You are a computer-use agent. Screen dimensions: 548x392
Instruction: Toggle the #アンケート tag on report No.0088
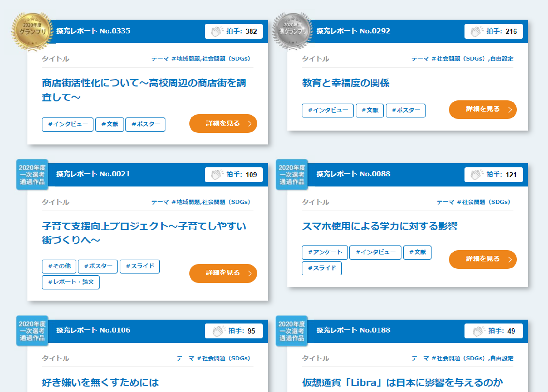coord(324,253)
